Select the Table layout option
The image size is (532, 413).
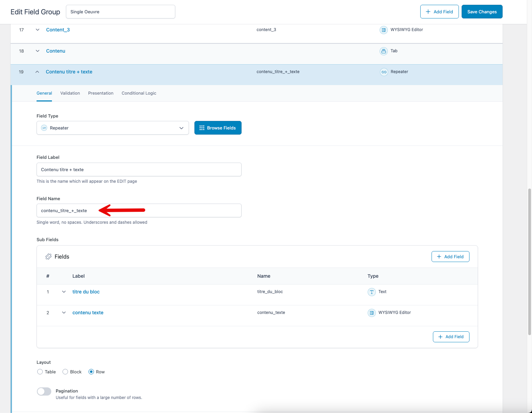pos(40,372)
